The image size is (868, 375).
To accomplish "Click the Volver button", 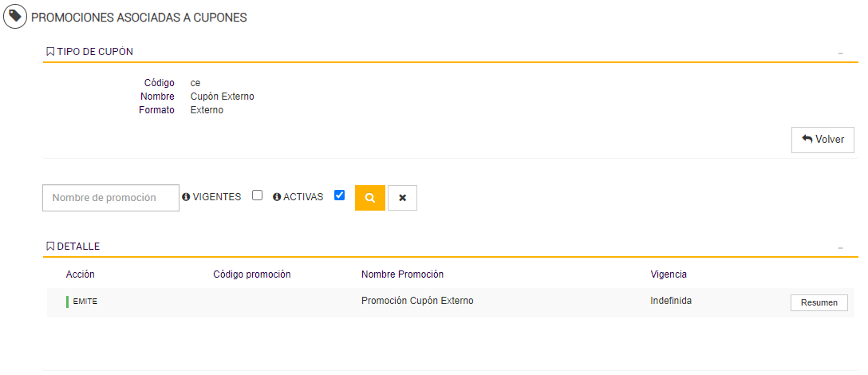I will coord(823,140).
